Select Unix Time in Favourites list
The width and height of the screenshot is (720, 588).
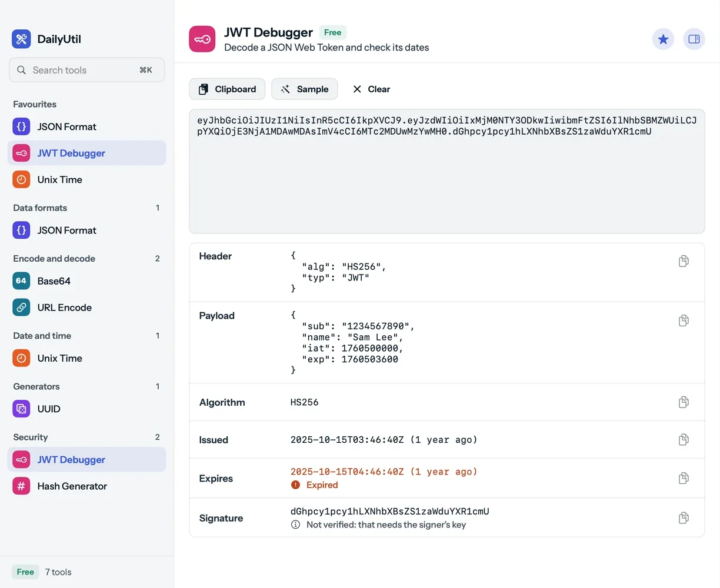[86, 179]
